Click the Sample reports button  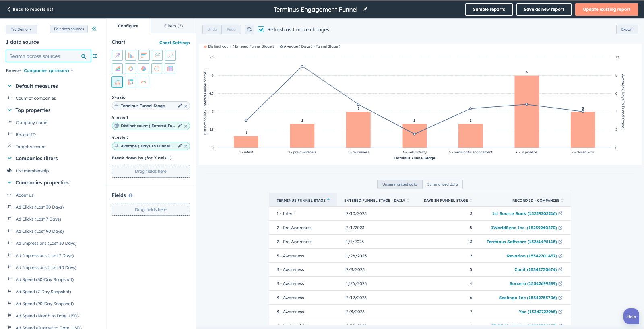point(489,9)
